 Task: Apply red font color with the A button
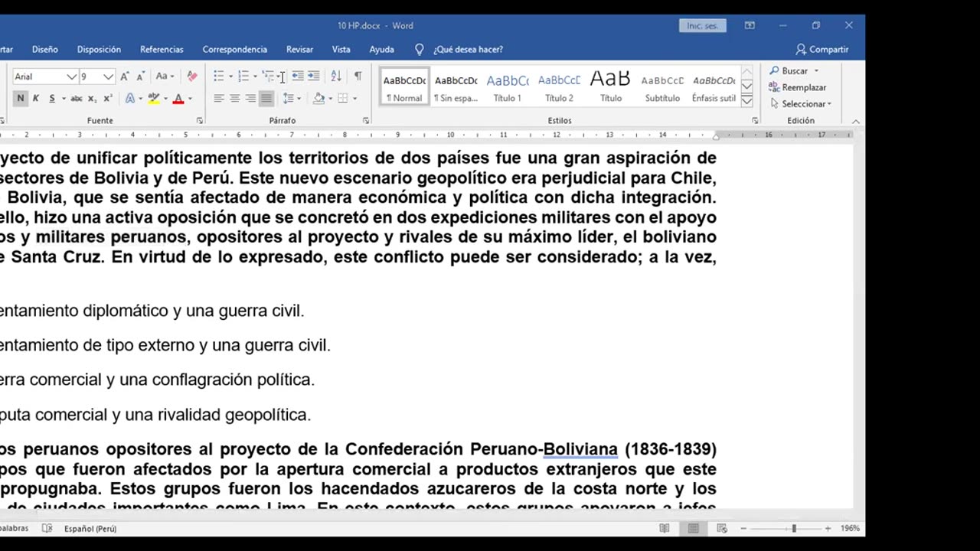tap(178, 99)
